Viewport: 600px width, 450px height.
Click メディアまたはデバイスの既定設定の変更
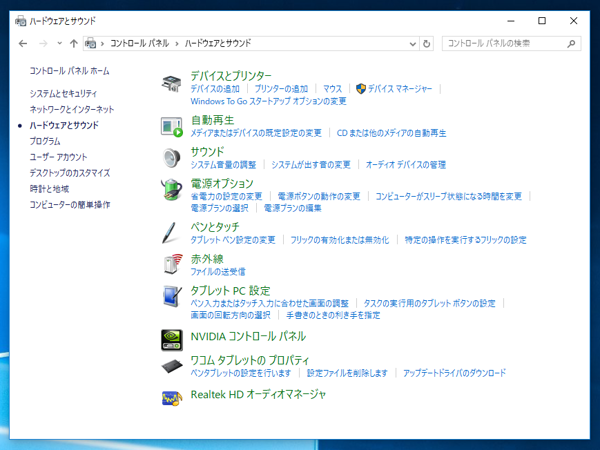[256, 133]
